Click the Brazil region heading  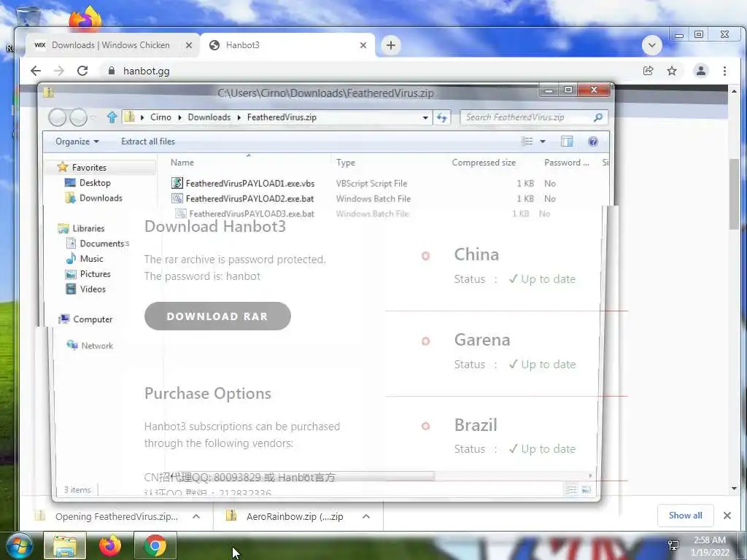click(476, 425)
